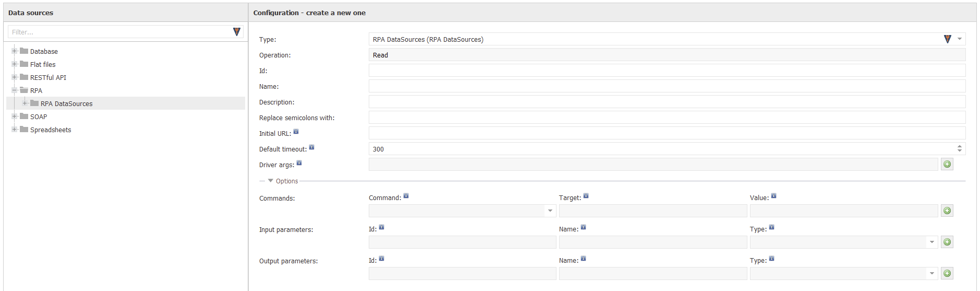Expand the Database tree folder
The height and width of the screenshot is (291, 980).
[x=15, y=51]
